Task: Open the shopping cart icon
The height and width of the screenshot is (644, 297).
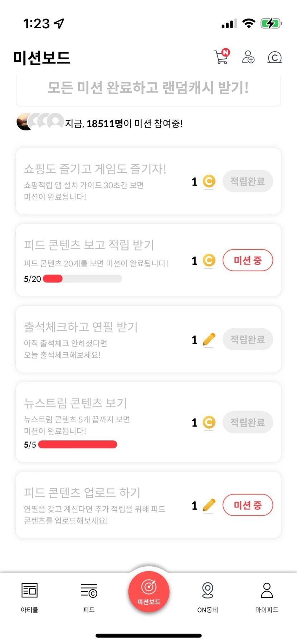Action: click(221, 57)
